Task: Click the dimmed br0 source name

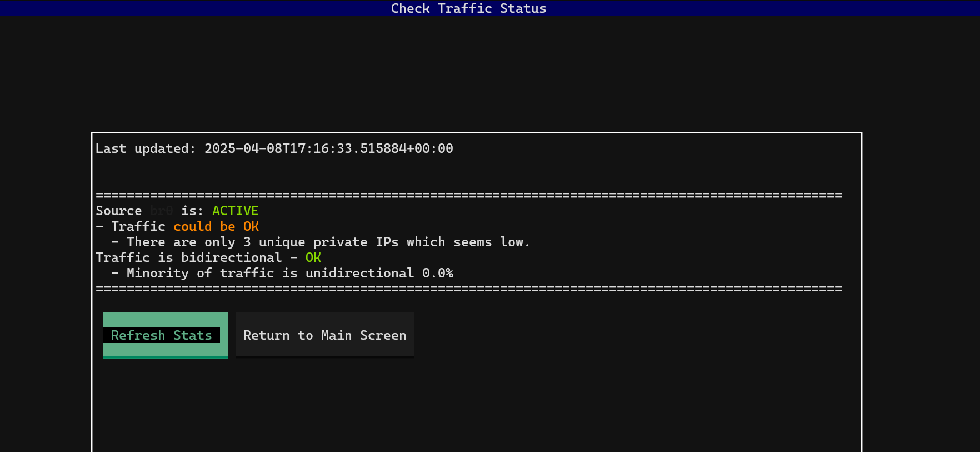Action: pos(162,211)
